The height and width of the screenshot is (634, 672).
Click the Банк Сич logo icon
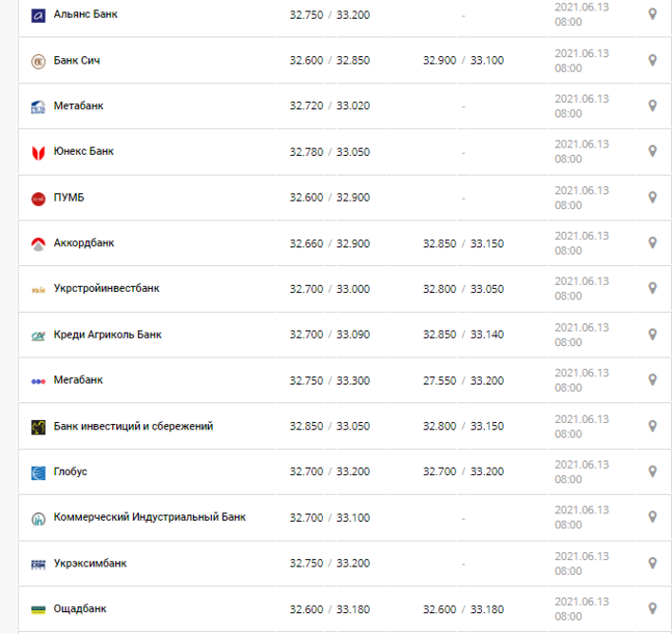[38, 62]
